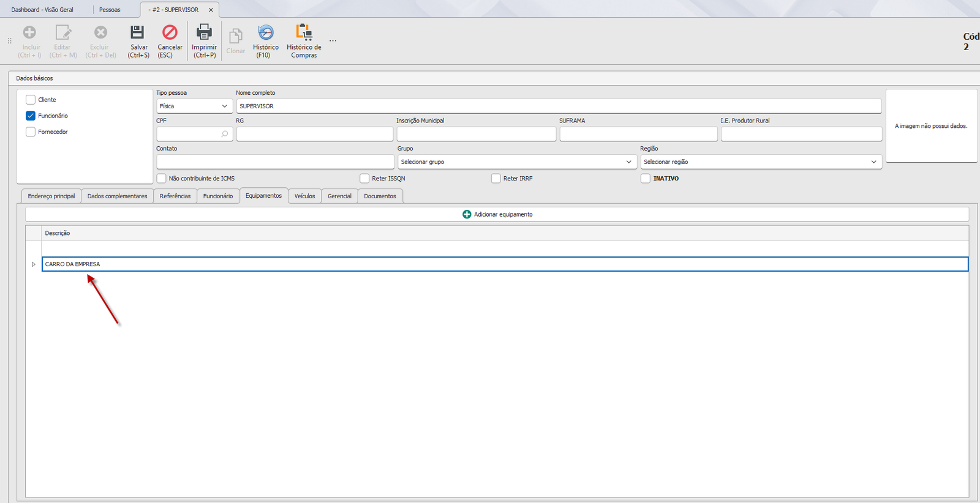Open the Tipo pessoa dropdown
The image size is (980, 503).
point(194,106)
